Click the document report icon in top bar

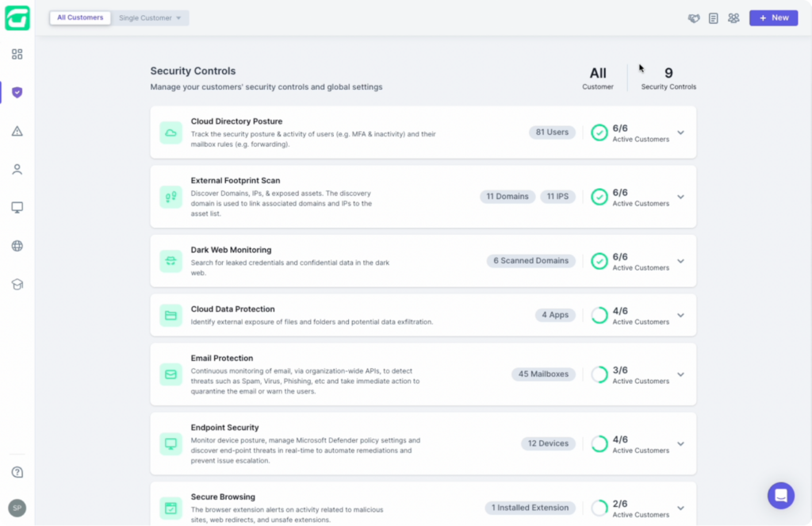713,18
